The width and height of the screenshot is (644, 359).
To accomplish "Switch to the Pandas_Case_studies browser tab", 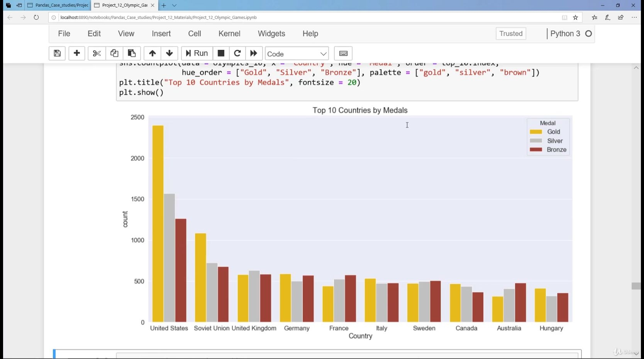I will click(x=58, y=5).
